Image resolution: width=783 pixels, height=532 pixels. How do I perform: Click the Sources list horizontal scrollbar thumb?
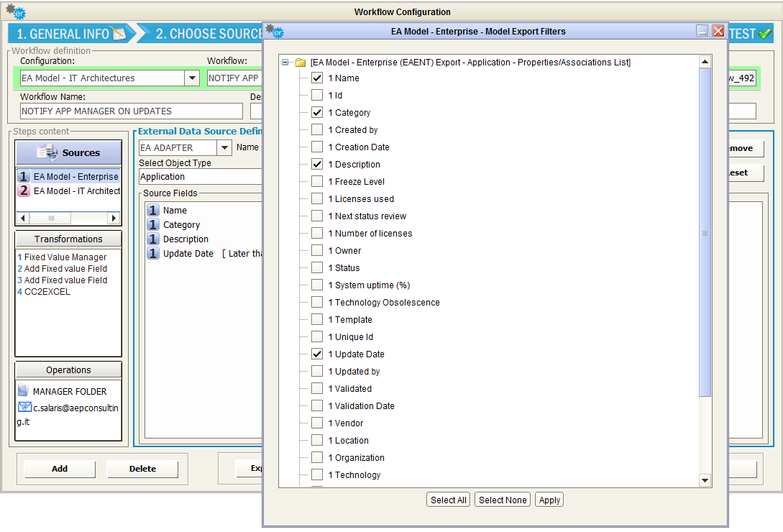pyautogui.click(x=51, y=219)
